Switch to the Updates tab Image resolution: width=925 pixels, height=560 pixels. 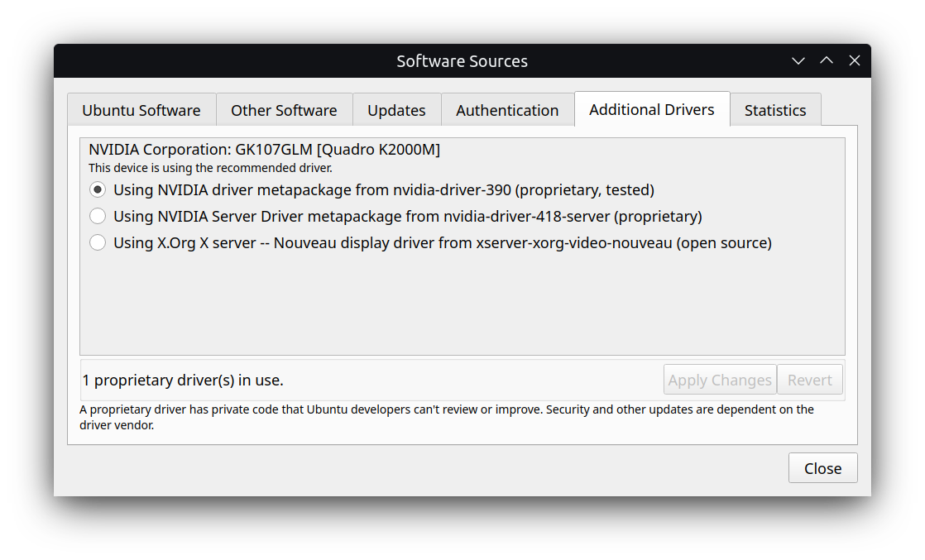[396, 109]
